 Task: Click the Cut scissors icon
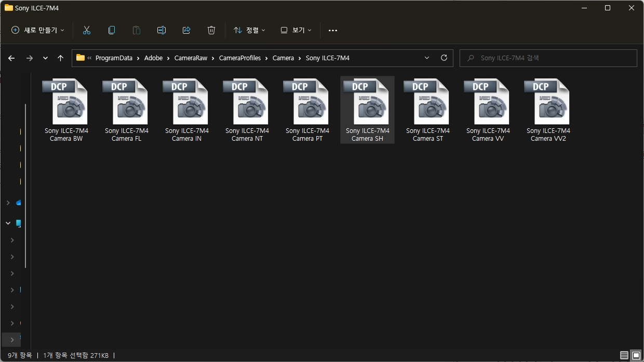(87, 30)
